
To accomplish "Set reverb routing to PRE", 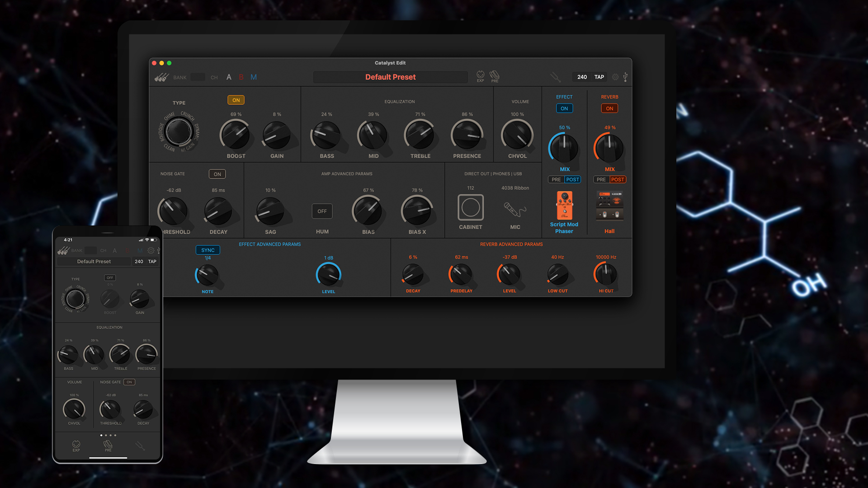I will pos(601,179).
